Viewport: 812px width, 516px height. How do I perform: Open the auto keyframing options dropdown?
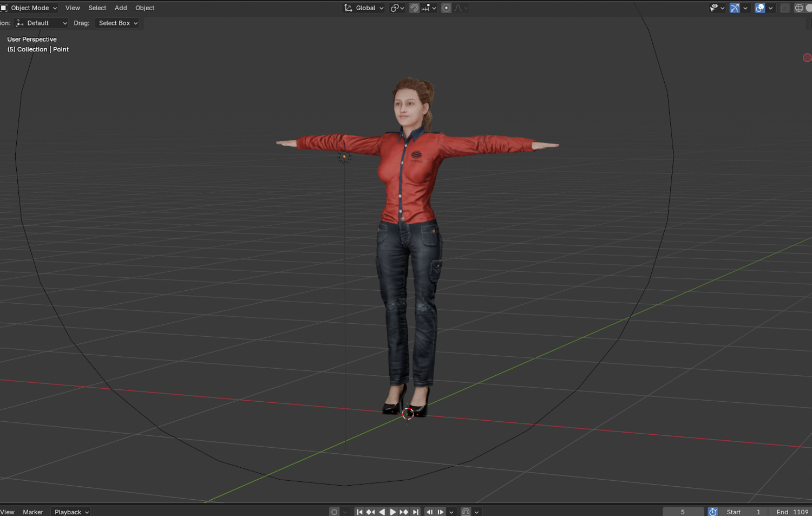pos(345,512)
